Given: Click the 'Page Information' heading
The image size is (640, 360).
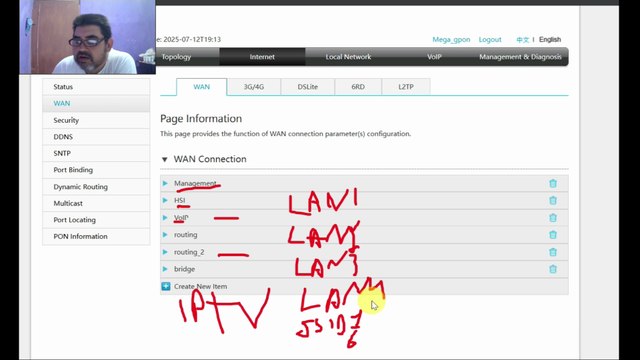Looking at the screenshot, I should click(x=201, y=119).
